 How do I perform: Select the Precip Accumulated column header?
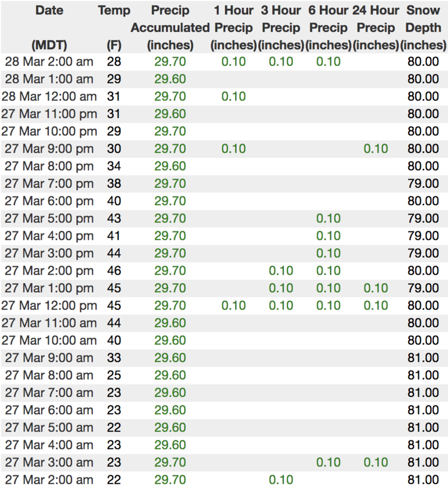[x=170, y=27]
